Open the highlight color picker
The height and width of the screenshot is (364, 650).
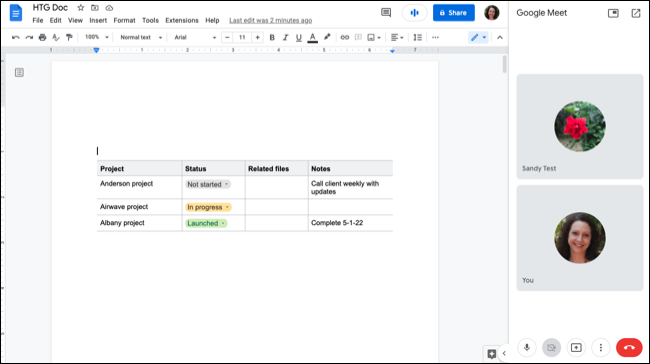coord(327,37)
